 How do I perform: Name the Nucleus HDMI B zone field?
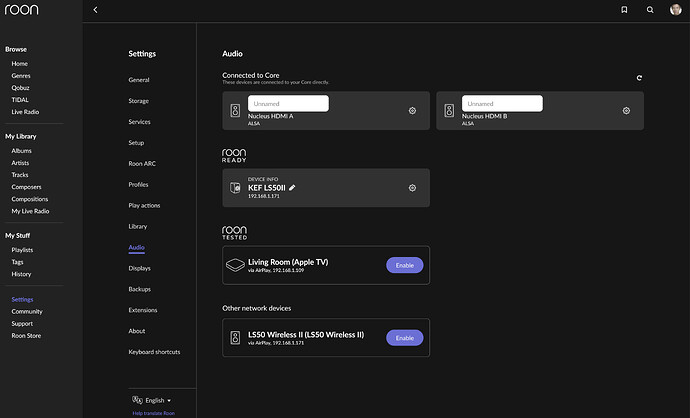coord(502,103)
